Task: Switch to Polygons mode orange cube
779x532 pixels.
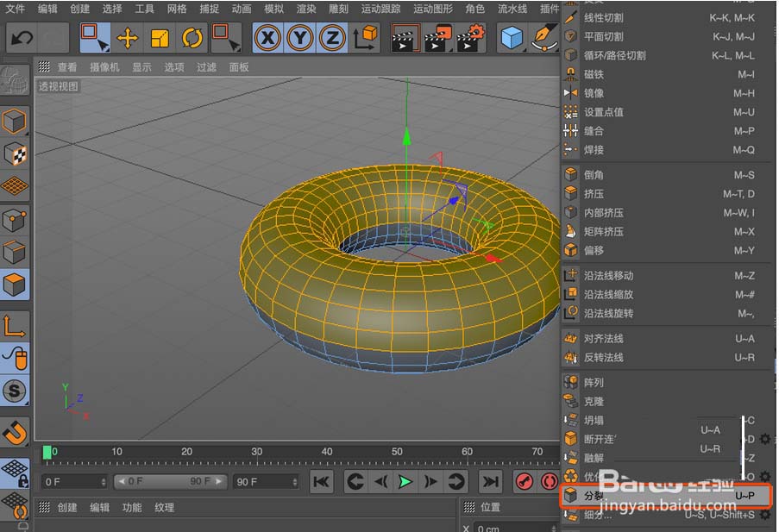Action: coord(15,285)
